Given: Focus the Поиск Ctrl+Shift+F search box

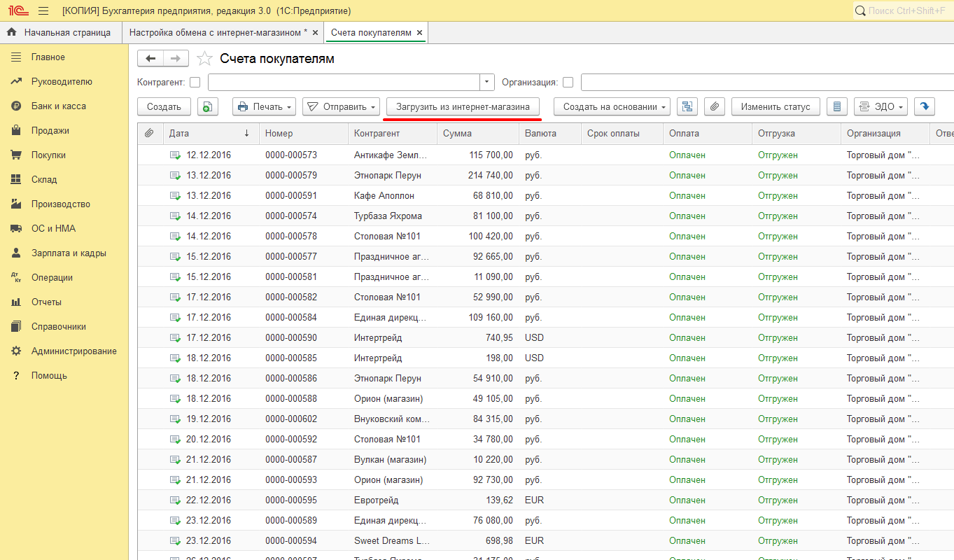Looking at the screenshot, I should pyautogui.click(x=903, y=11).
